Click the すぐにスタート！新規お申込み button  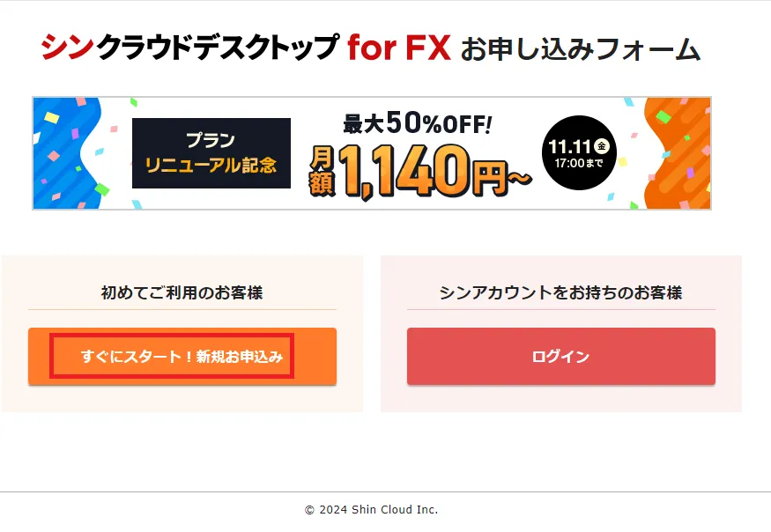(182, 357)
